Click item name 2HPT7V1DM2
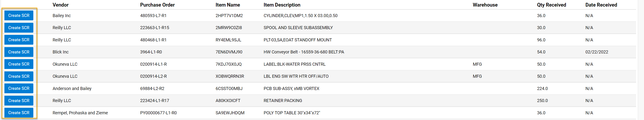This screenshot has width=644, height=120. (x=229, y=16)
